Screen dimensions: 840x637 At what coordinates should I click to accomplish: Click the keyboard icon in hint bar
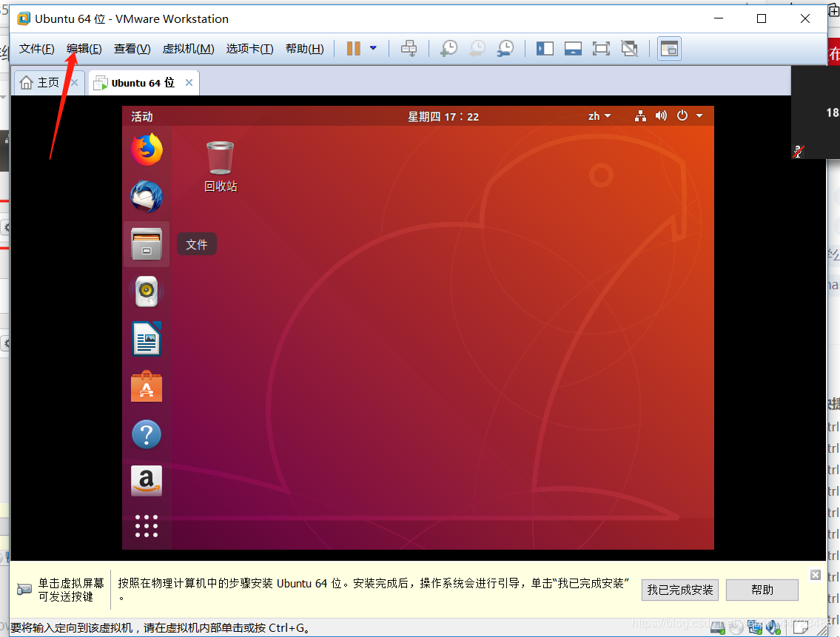[24, 590]
